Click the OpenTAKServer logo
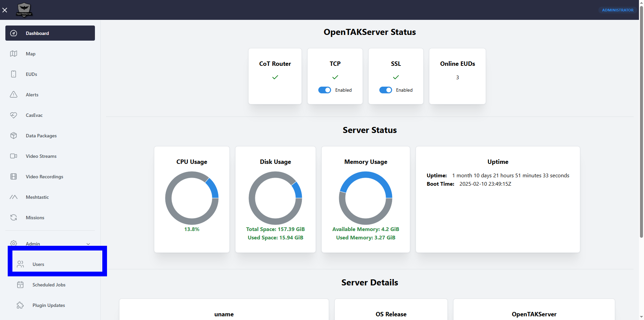 (24, 10)
